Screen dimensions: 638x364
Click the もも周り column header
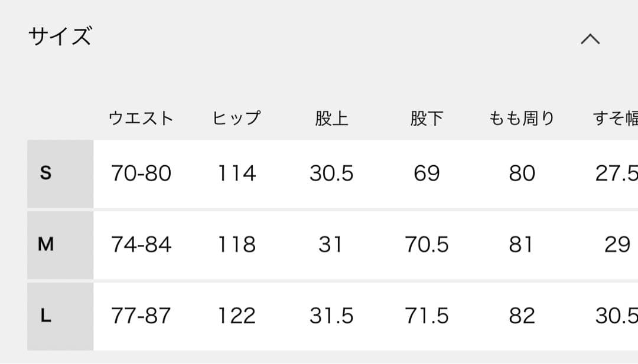[520, 117]
